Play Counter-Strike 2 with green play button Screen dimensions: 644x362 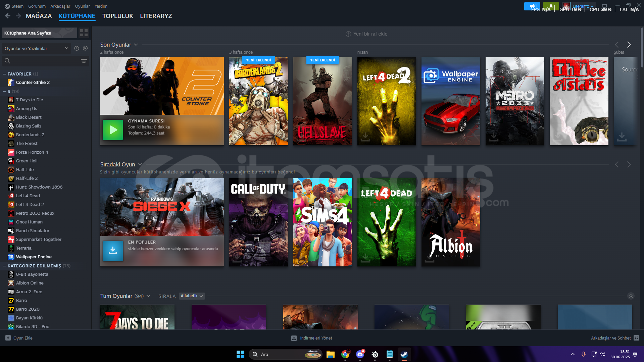(x=113, y=130)
